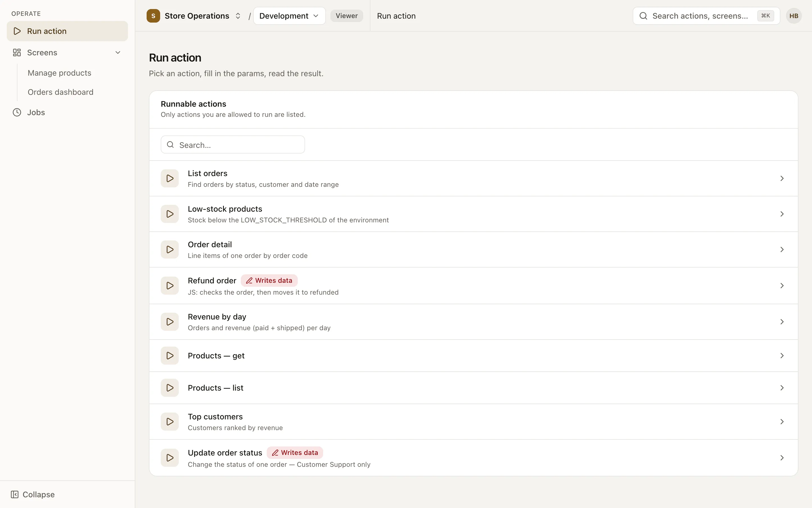Click the Collapse label at sidebar bottom
The image size is (812, 508).
(x=39, y=494)
